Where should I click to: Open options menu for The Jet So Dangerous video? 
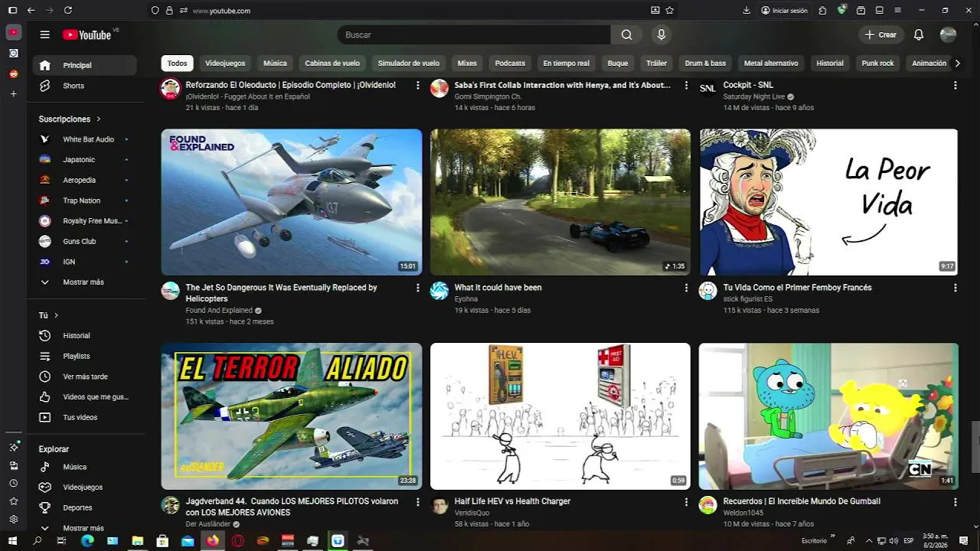pos(418,288)
